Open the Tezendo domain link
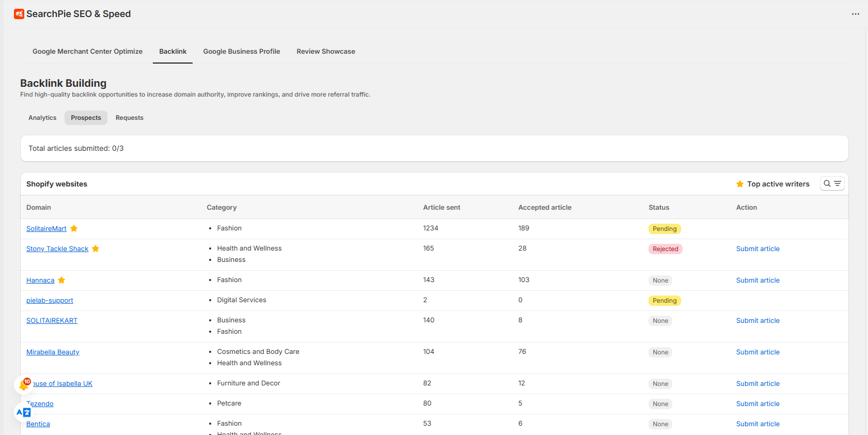The image size is (868, 435). point(40,403)
